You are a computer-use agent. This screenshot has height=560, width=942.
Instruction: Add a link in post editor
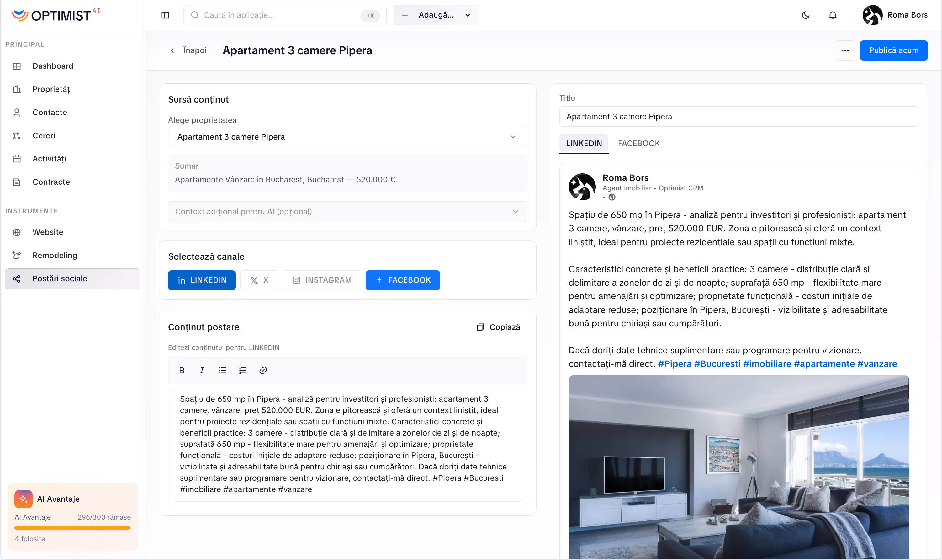pyautogui.click(x=263, y=371)
